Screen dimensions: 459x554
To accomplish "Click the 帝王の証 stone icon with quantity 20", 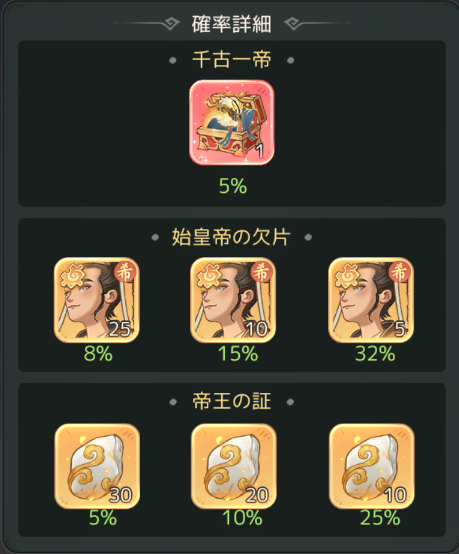I will 234,466.
